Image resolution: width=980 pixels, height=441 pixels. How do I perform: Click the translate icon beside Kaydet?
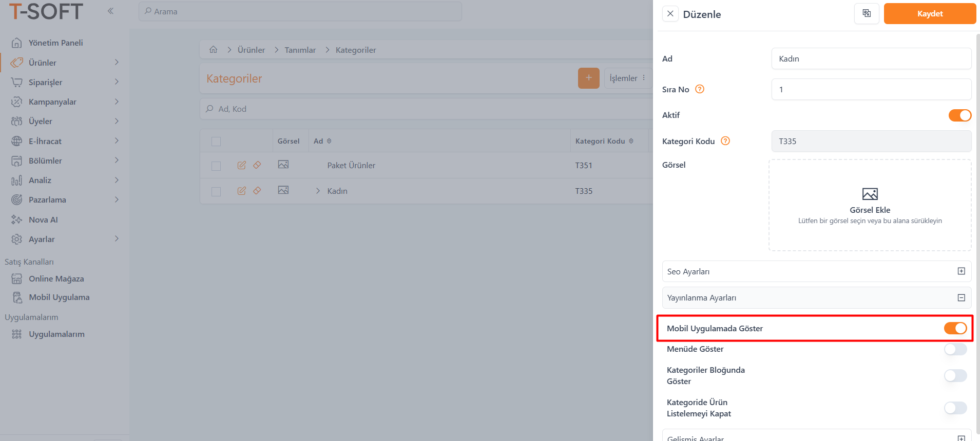pyautogui.click(x=867, y=13)
